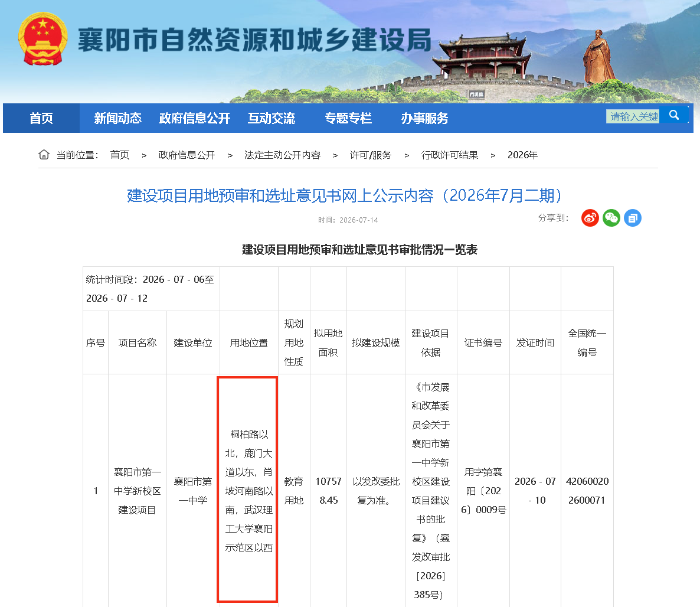Click the table heading 建设项目用地预审和选址意见书审批情况一览表
Screen dimensions: 700x607
pos(360,250)
